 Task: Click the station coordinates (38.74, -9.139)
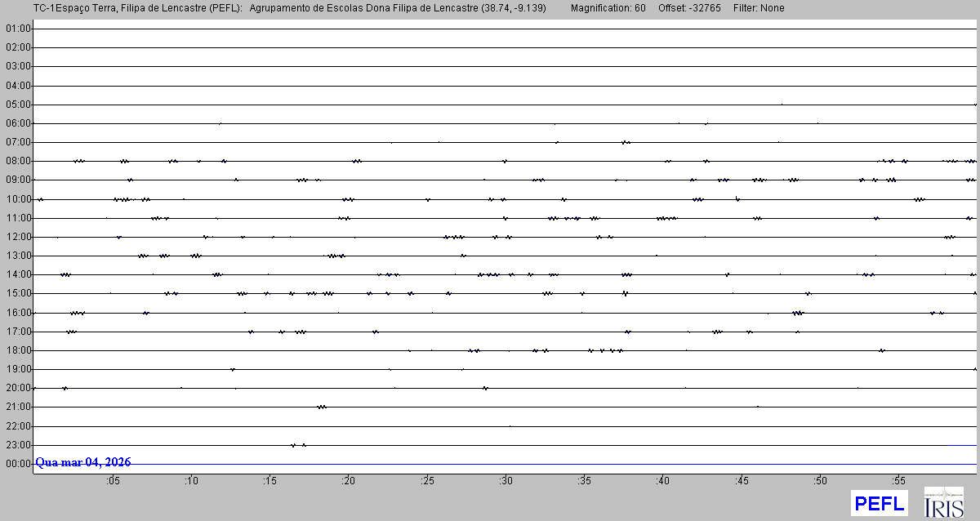[514, 8]
